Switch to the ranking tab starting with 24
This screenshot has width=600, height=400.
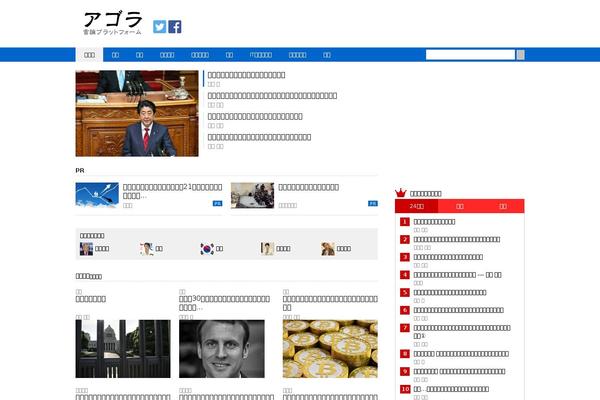point(416,206)
